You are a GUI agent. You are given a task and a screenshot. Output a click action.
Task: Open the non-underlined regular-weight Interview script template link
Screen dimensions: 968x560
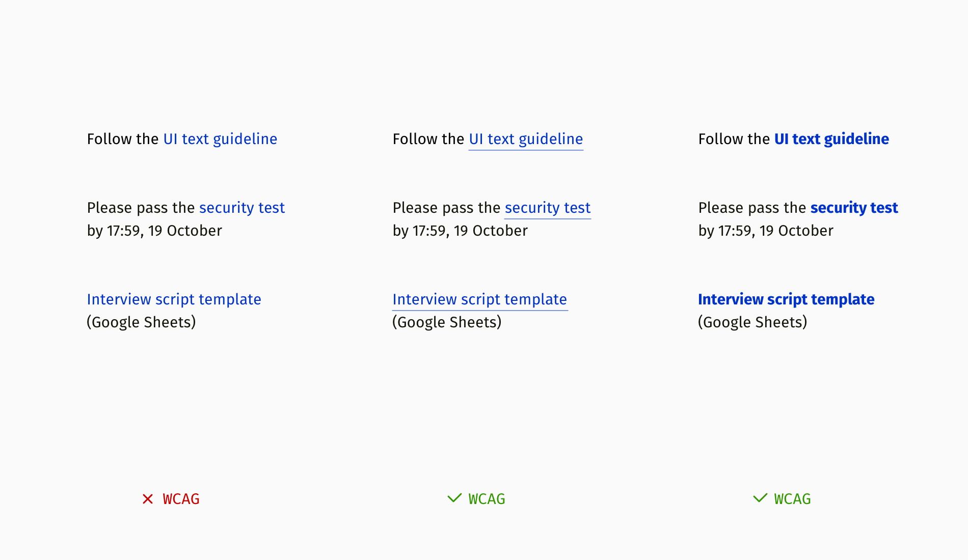(x=174, y=299)
